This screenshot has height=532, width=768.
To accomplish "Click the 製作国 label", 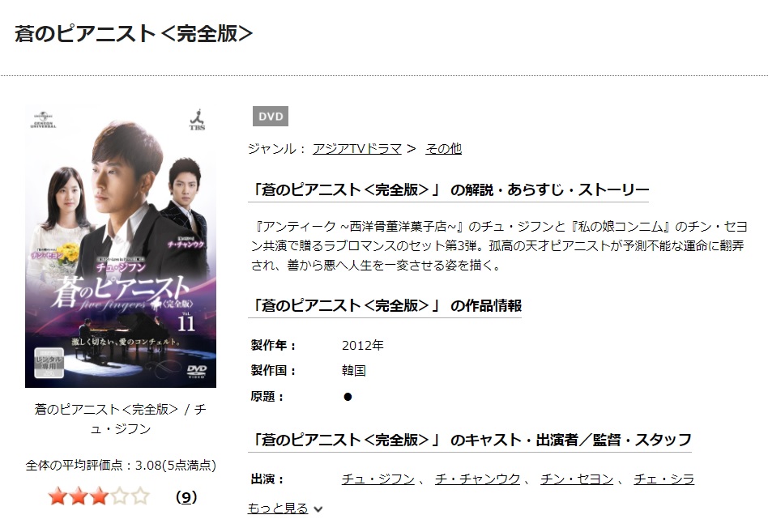I will tap(273, 371).
